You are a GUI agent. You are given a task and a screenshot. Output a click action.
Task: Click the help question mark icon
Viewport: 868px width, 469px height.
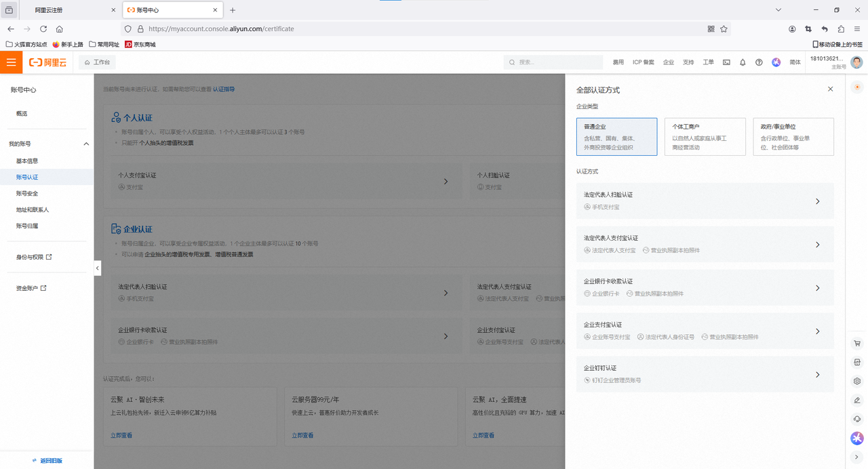pyautogui.click(x=759, y=62)
